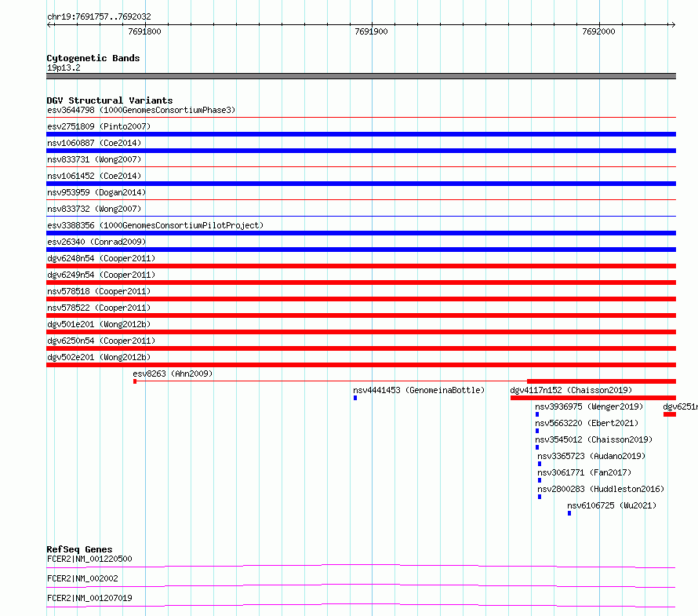698x616 pixels.
Task: Click the nsv3061771 Fan2017 variant marker
Action: pyautogui.click(x=540, y=480)
